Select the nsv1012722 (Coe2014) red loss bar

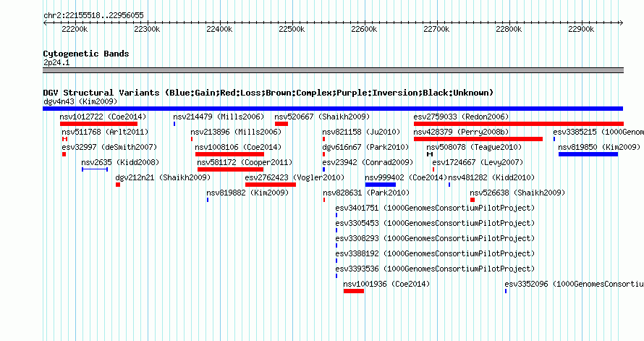pos(98,124)
